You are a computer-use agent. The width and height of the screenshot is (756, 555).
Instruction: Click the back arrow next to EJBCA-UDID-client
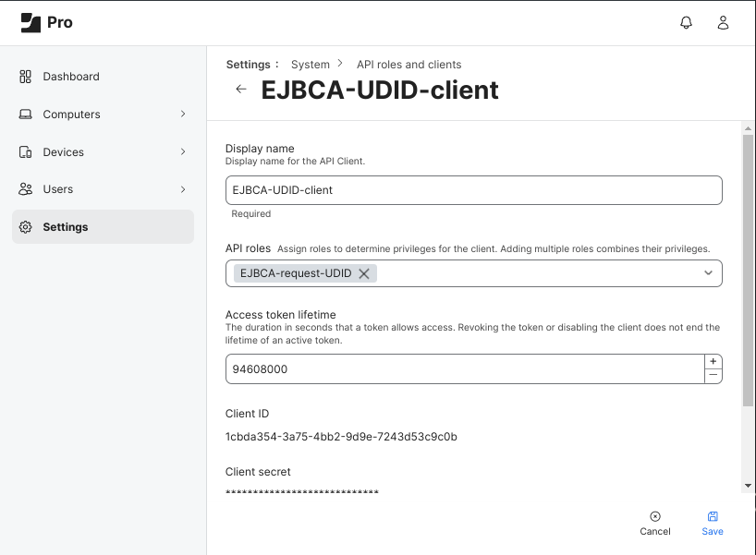click(x=241, y=89)
